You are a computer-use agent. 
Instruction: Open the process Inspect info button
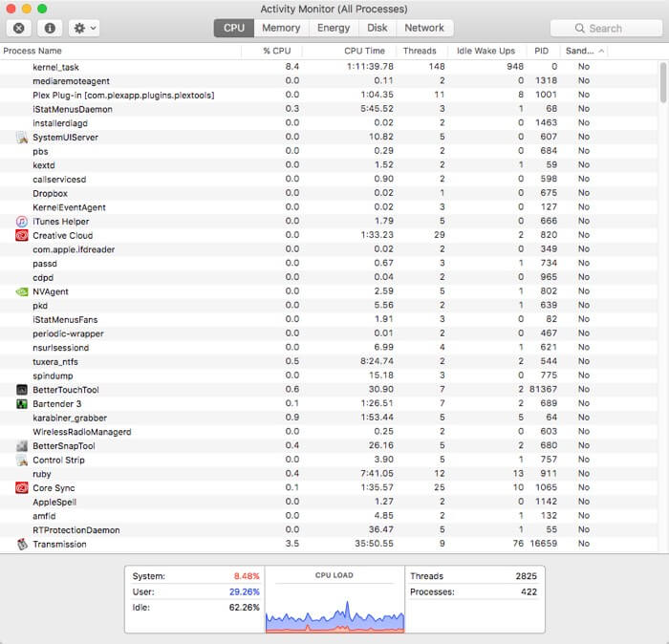pos(50,28)
